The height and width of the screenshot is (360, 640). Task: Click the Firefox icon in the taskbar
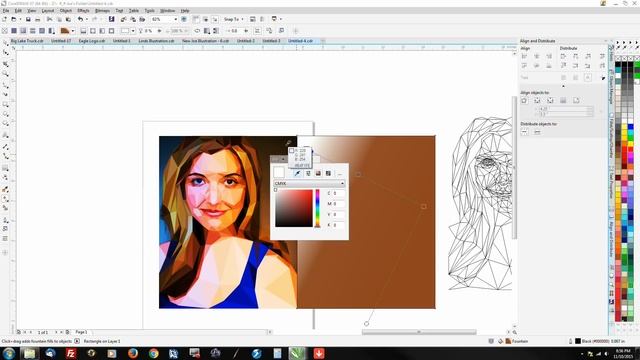(x=133, y=353)
